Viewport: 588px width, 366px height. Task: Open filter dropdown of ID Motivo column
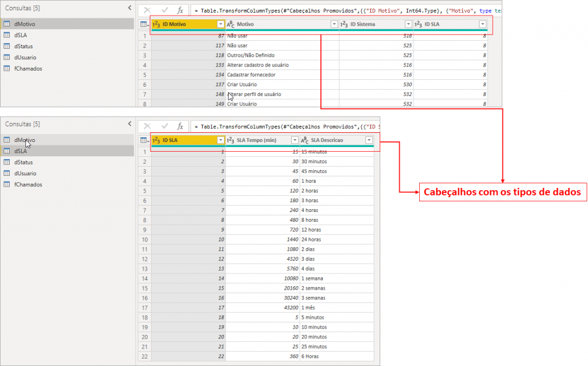220,24
